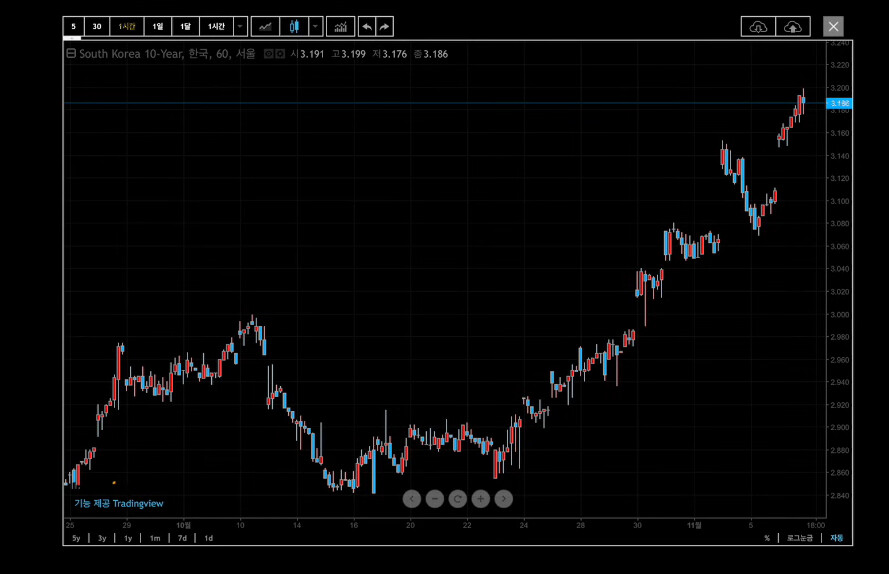
Task: Click the high value 3.199
Action: tap(353, 54)
